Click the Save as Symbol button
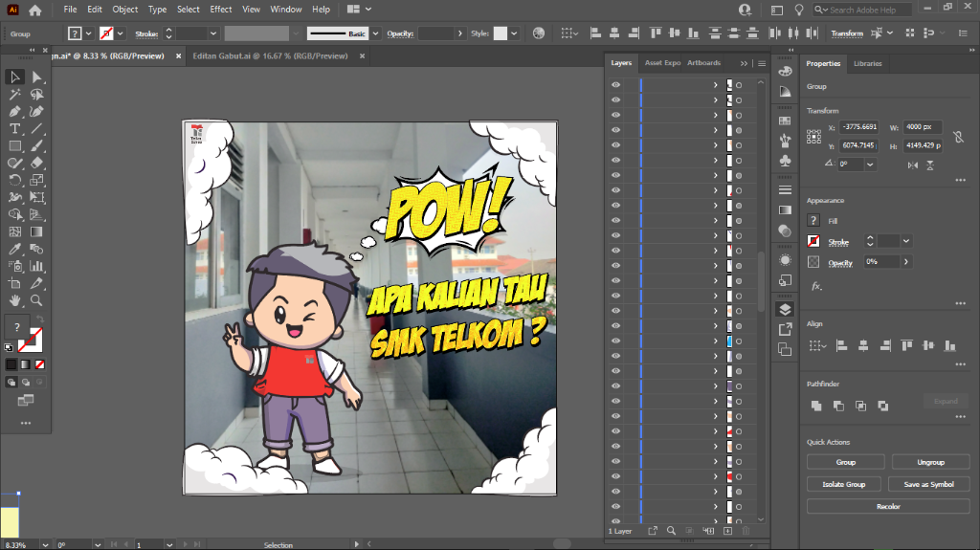Viewport: 980px width, 550px height. point(928,484)
